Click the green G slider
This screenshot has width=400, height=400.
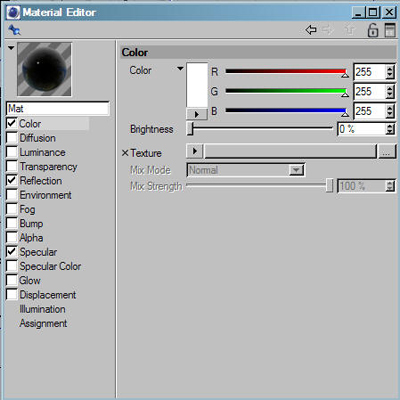tap(286, 91)
